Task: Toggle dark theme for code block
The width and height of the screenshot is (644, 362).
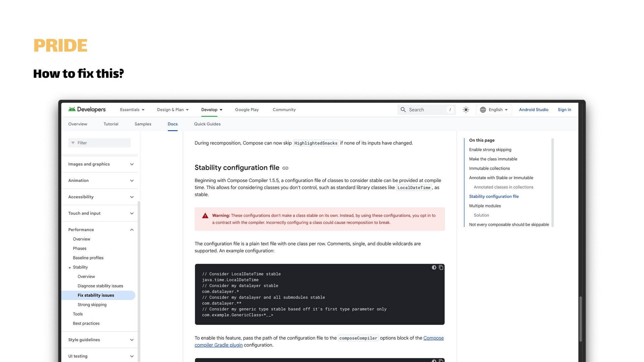Action: tap(434, 267)
